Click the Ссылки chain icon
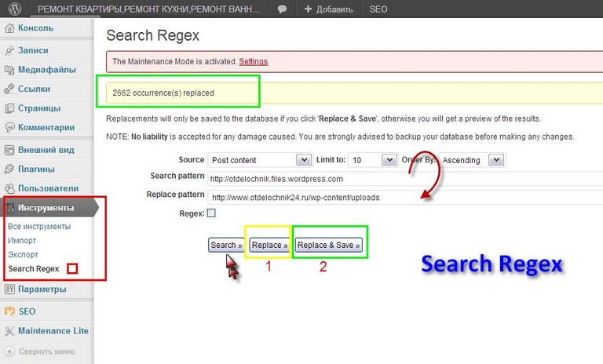603x364 pixels. click(9, 89)
